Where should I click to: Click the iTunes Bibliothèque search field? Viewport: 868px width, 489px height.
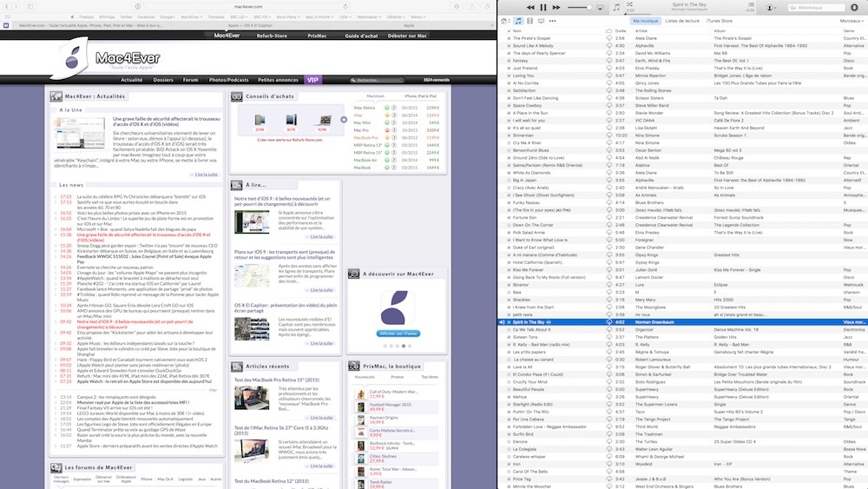pyautogui.click(x=817, y=8)
